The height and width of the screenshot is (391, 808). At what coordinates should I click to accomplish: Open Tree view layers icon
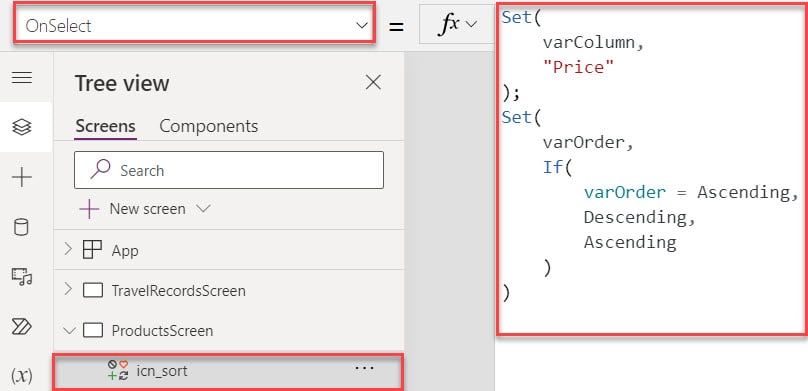[x=22, y=127]
